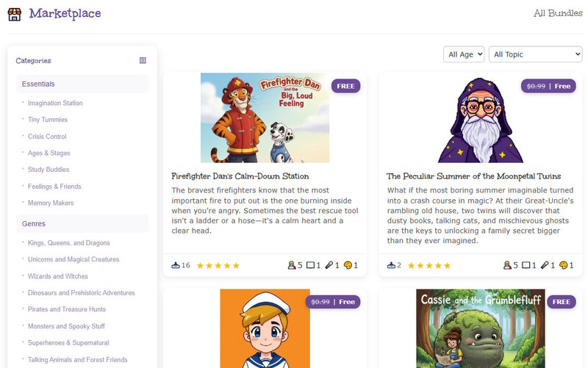
Task: Open the All Topic filter dropdown
Action: click(x=535, y=54)
